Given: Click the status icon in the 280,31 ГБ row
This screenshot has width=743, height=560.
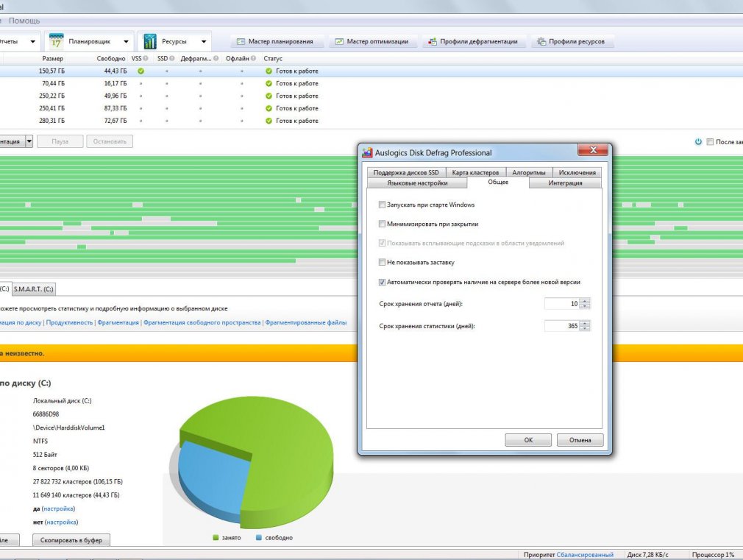Looking at the screenshot, I should 269,121.
